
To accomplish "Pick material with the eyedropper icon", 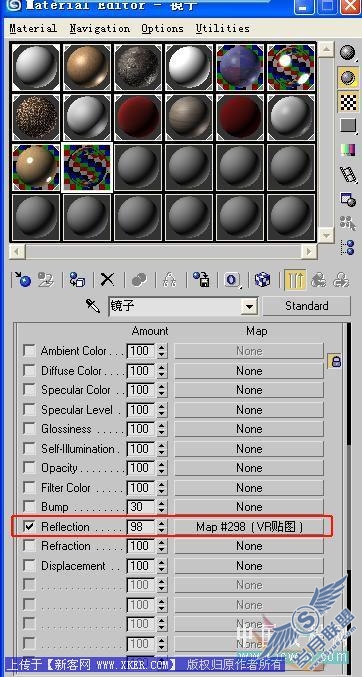I will click(93, 306).
